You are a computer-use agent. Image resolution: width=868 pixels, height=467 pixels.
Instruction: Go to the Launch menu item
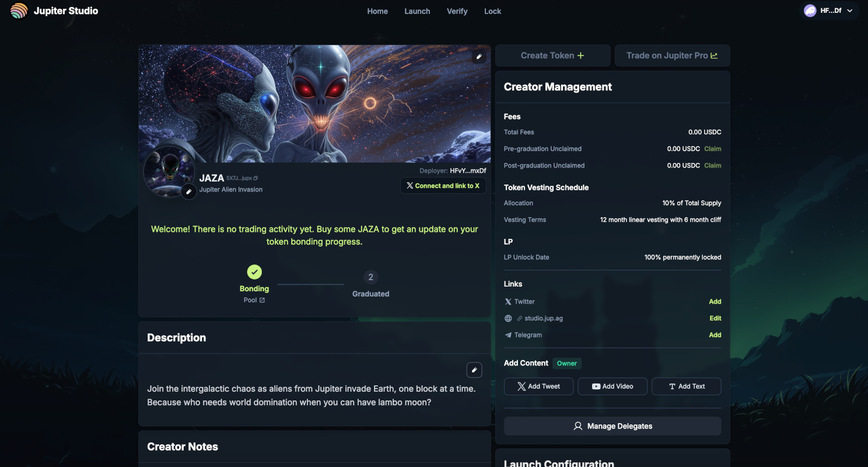pyautogui.click(x=417, y=11)
